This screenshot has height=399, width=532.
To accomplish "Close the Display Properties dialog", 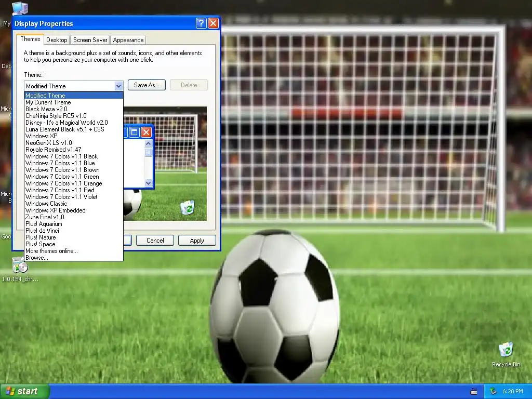I will [x=213, y=23].
